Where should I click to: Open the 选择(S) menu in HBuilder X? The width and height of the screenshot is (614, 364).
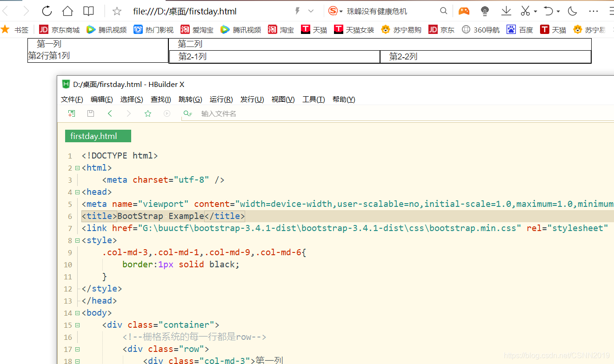[132, 99]
